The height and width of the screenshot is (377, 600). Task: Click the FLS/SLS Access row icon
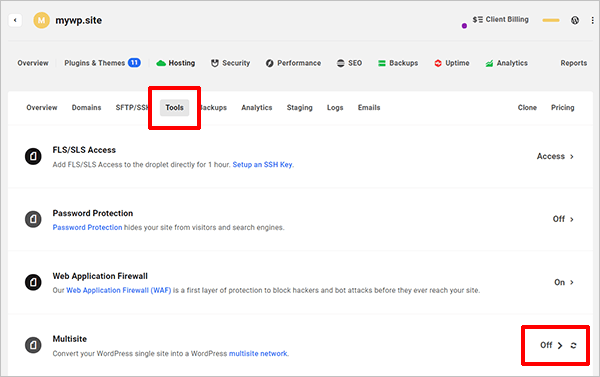point(33,157)
